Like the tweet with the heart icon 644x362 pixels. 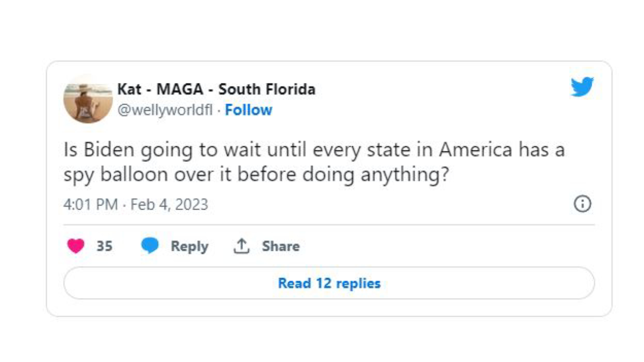(x=76, y=246)
